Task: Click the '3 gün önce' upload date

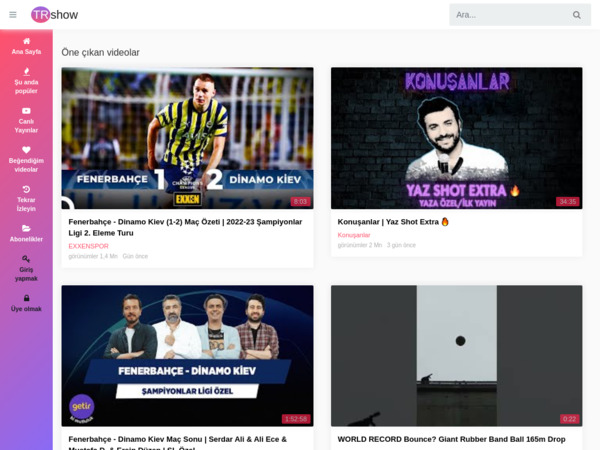Action: click(x=401, y=245)
